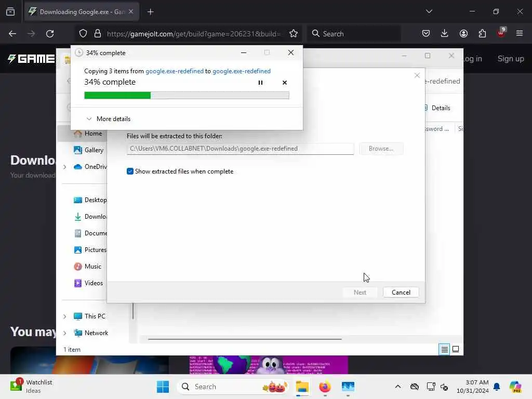Click the green copy progress bar
The width and height of the screenshot is (532, 399).
tap(187, 96)
